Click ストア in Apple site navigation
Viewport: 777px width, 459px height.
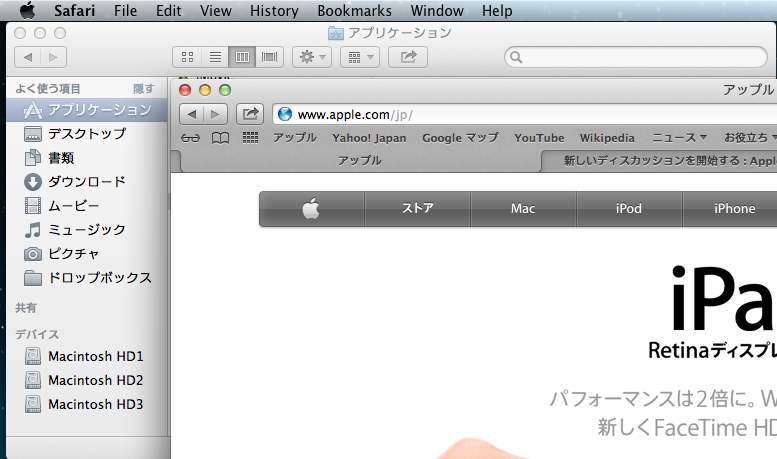[418, 209]
